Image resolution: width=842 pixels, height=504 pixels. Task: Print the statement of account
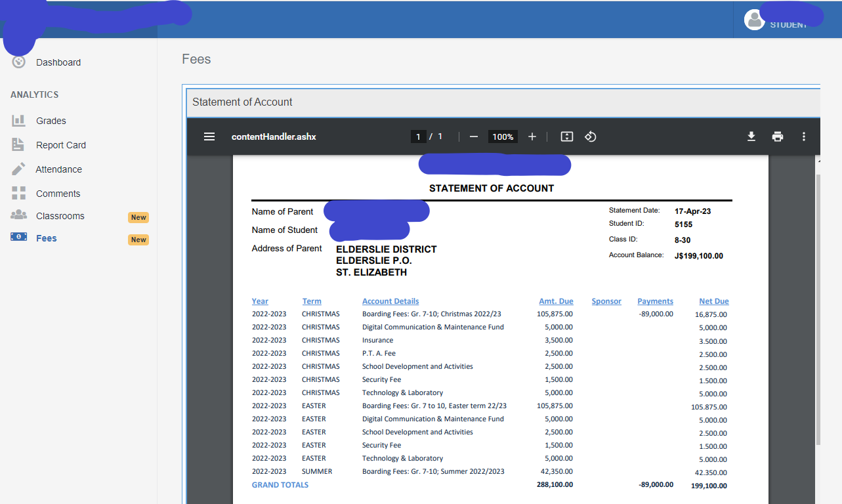(778, 136)
